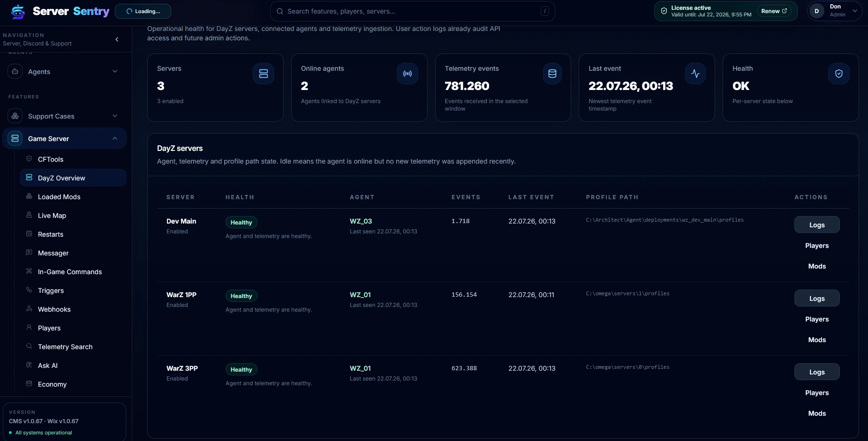Click the CFTools shield icon

(x=29, y=159)
